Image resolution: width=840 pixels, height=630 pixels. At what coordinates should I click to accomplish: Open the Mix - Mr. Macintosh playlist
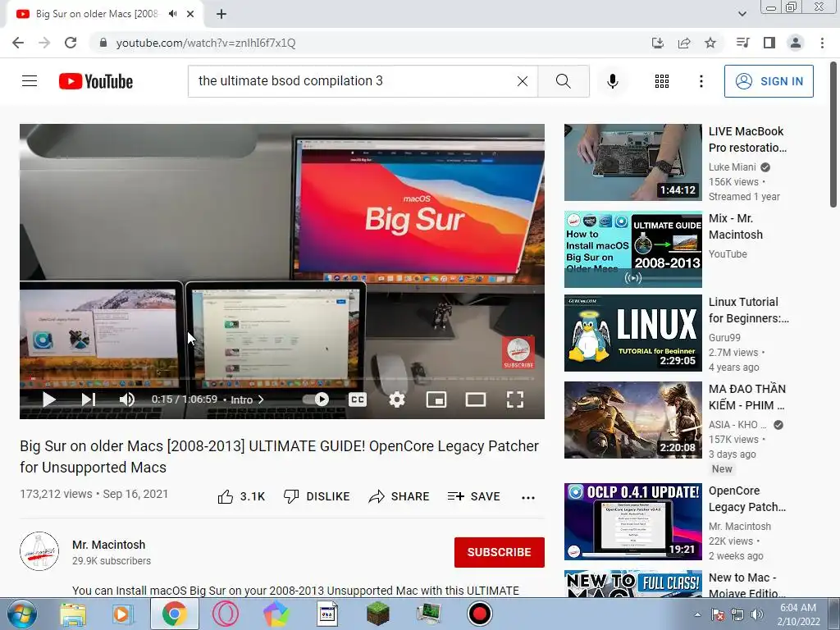632,249
